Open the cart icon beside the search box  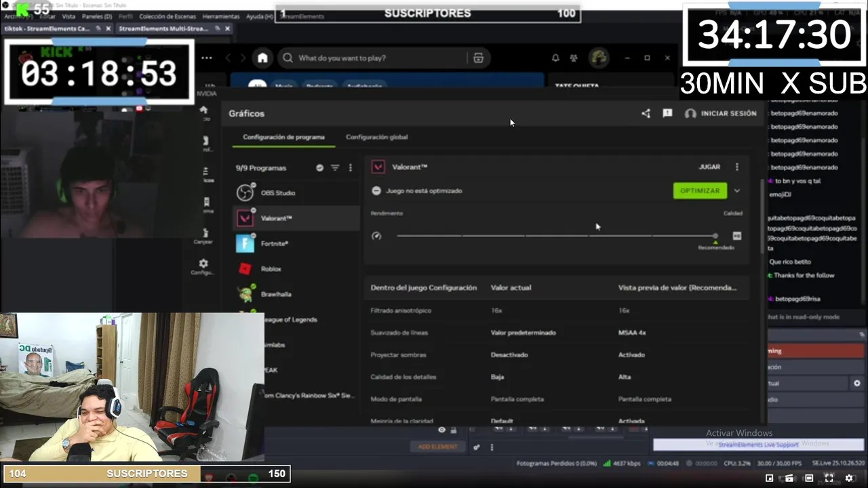[x=478, y=58]
